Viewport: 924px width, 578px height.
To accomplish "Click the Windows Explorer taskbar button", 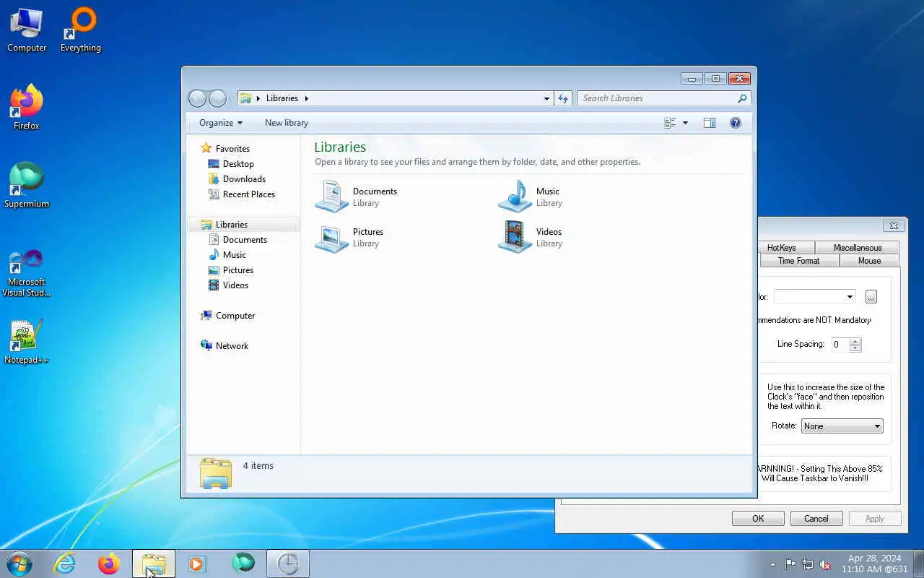I will click(154, 564).
